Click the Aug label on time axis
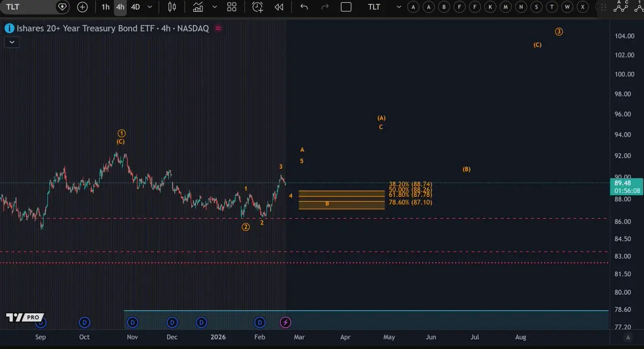 click(521, 337)
